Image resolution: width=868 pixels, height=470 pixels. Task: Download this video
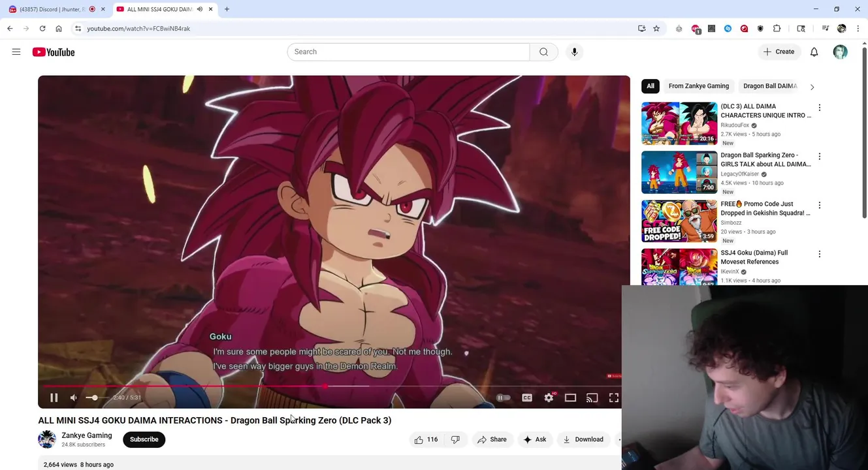(x=583, y=439)
